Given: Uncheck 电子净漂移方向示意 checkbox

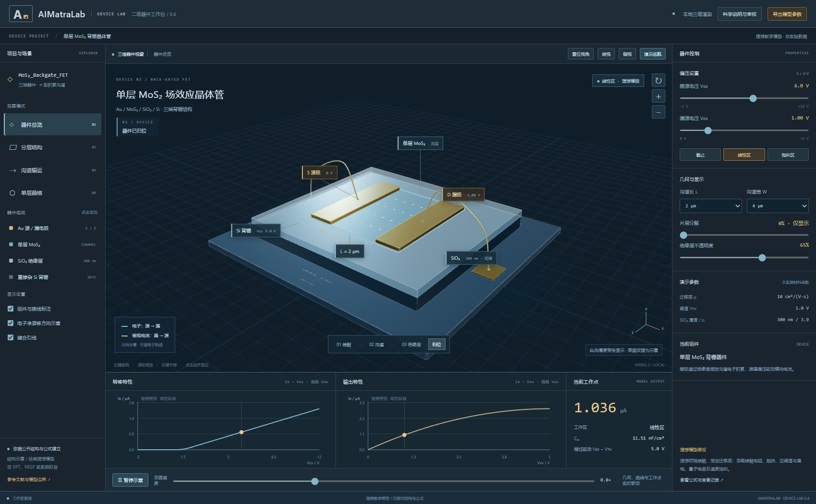Looking at the screenshot, I should 11,323.
